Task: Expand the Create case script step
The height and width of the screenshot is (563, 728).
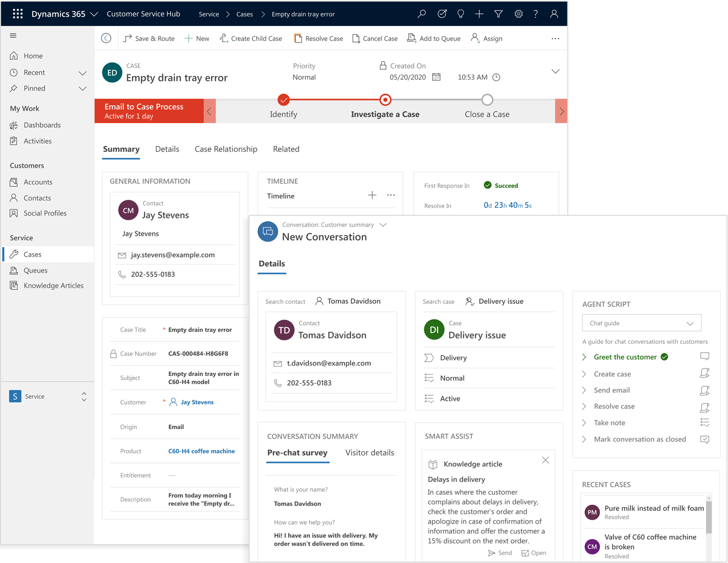Action: (x=584, y=374)
